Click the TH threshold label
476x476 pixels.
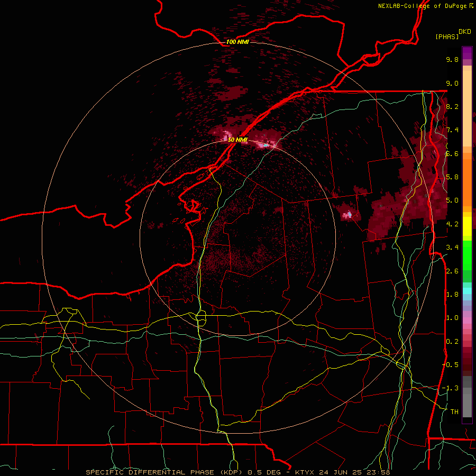coord(454,412)
